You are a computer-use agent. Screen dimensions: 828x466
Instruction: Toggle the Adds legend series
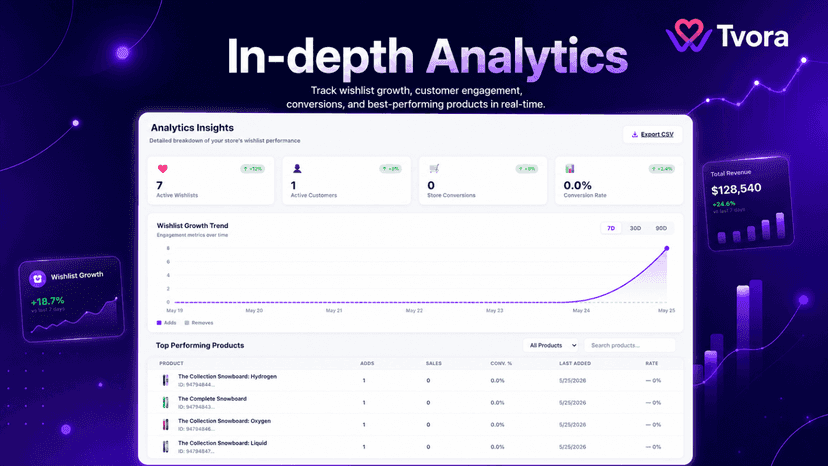(x=166, y=323)
